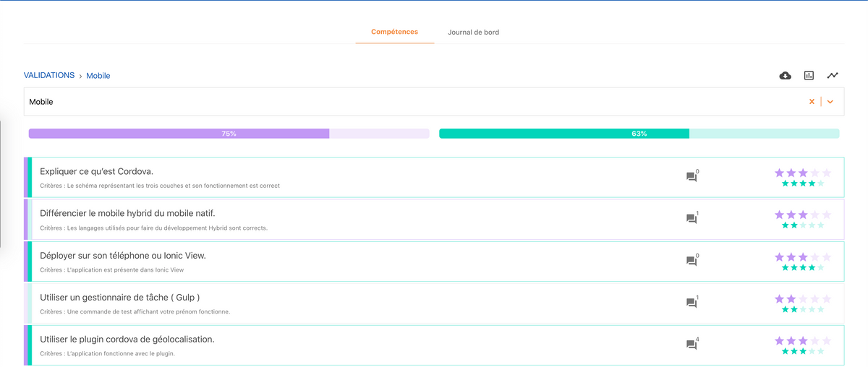Open 'Déployer sur son téléphone ou Ionic View.'
868x367 pixels.
[x=123, y=255]
